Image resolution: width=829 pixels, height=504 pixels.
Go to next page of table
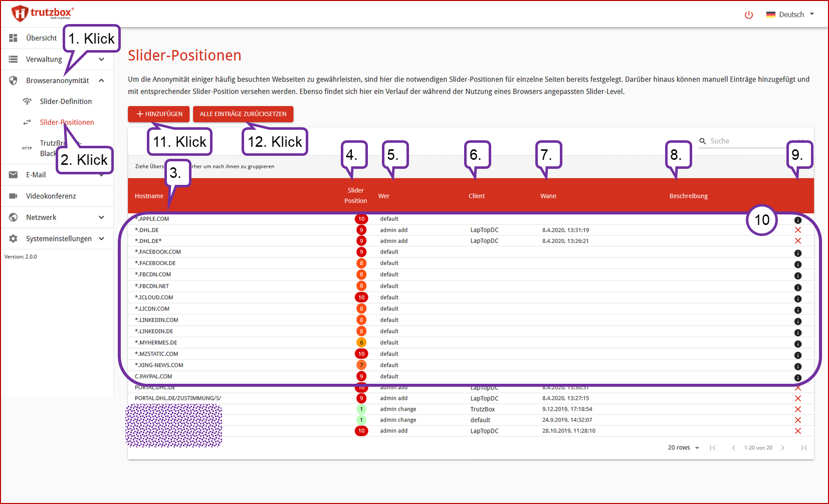point(783,448)
